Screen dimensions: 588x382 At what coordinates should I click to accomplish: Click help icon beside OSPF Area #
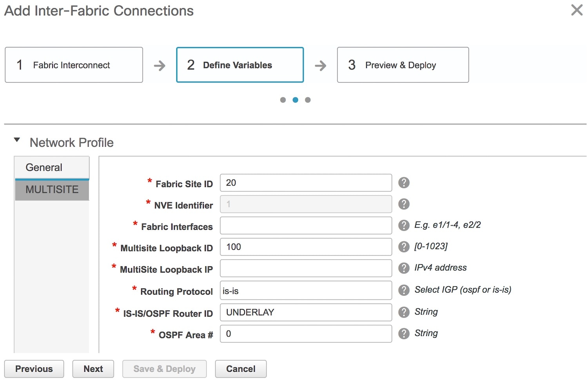pos(404,333)
